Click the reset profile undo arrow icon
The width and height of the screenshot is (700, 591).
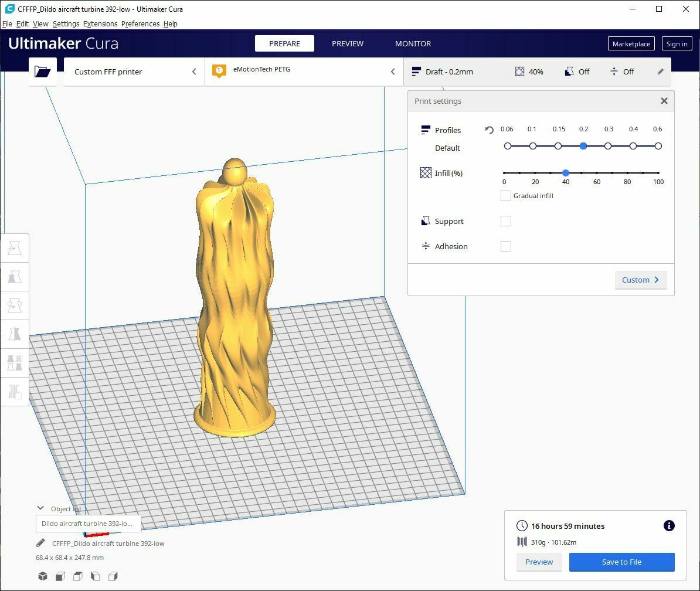tap(489, 130)
